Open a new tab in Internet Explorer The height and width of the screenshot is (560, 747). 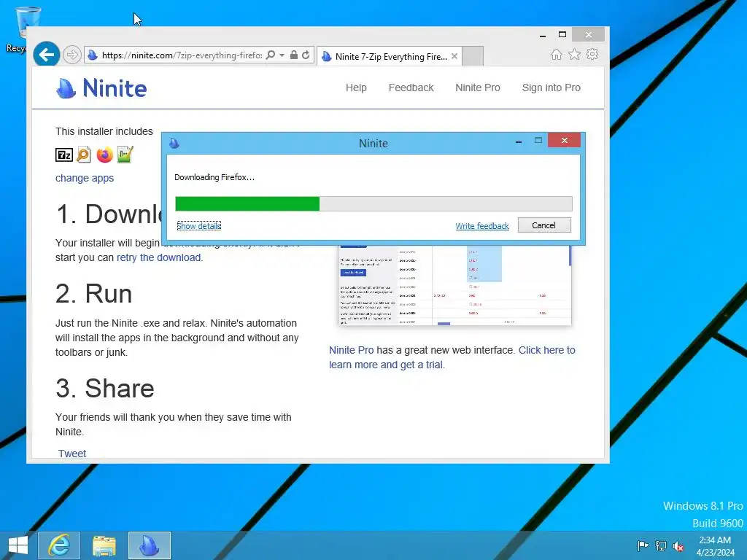(x=473, y=56)
